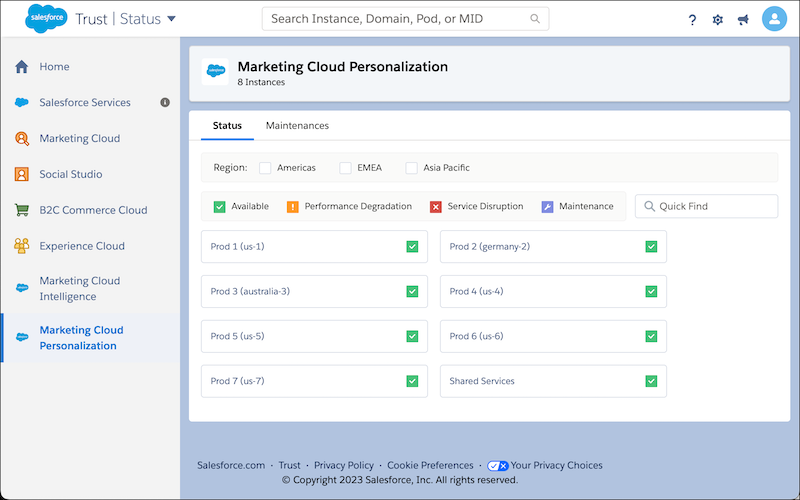
Task: Open the Your Privacy Choices link
Action: tap(557, 465)
